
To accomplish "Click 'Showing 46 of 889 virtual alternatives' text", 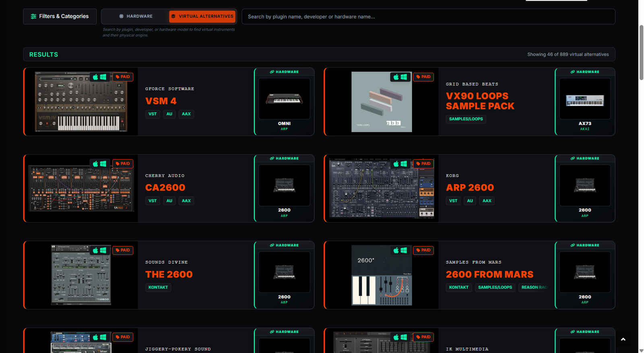I will tap(568, 54).
